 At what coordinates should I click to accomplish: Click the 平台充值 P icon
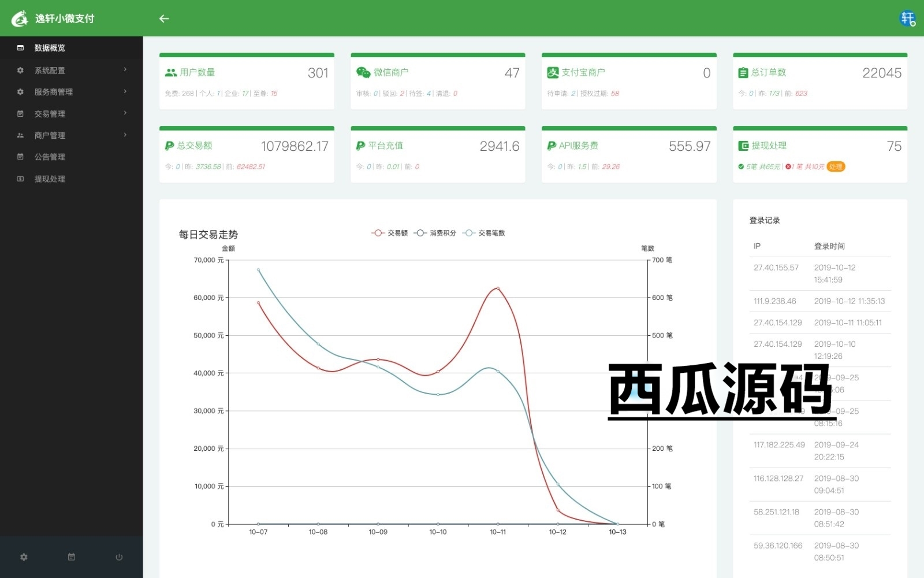click(361, 146)
